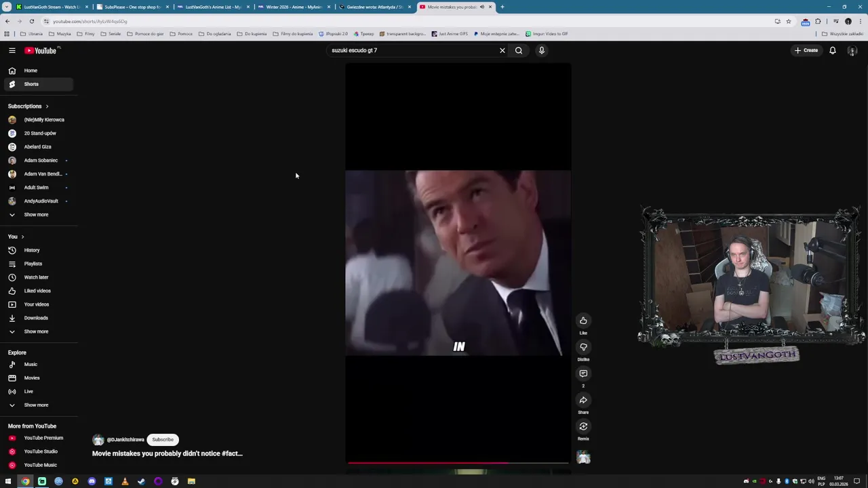Screen dimensions: 868x488
Task: Switch to LustVanGoth's Anime List tab
Action: point(212,7)
